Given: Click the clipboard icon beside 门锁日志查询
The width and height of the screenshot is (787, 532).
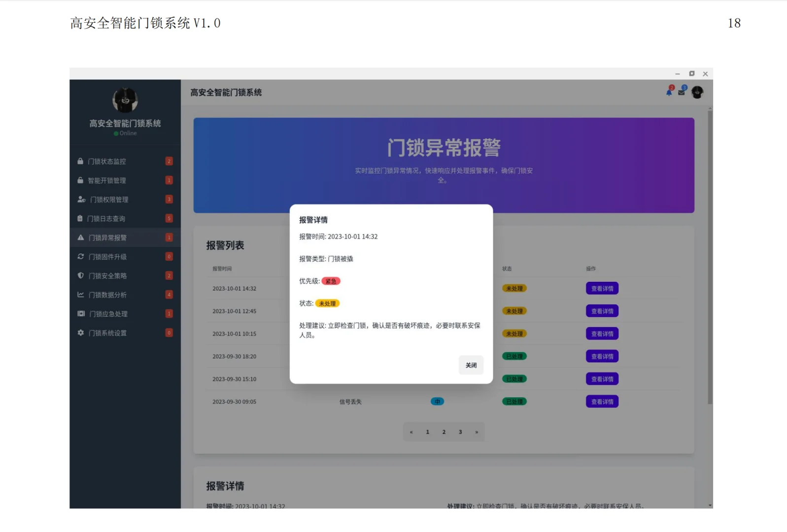Looking at the screenshot, I should (80, 218).
